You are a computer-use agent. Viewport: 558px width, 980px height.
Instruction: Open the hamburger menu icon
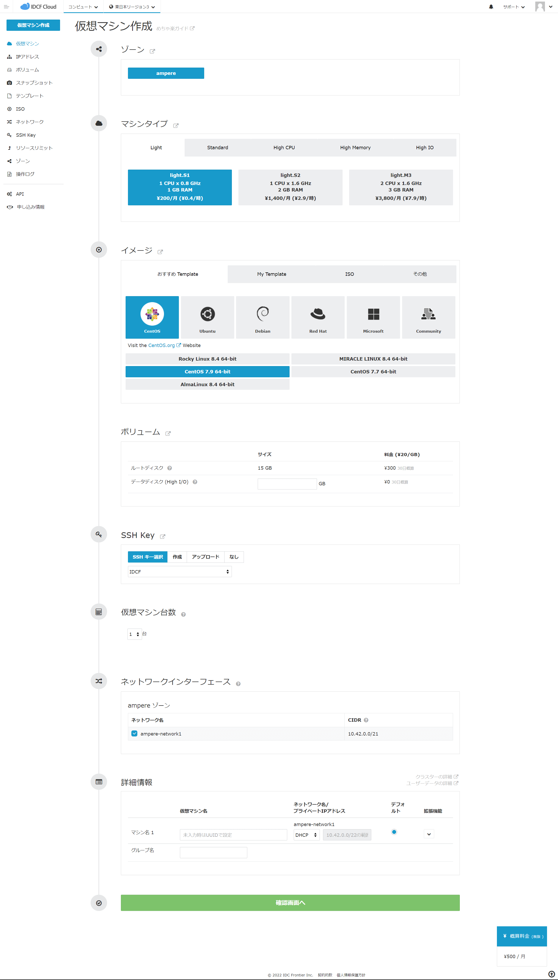(6, 7)
